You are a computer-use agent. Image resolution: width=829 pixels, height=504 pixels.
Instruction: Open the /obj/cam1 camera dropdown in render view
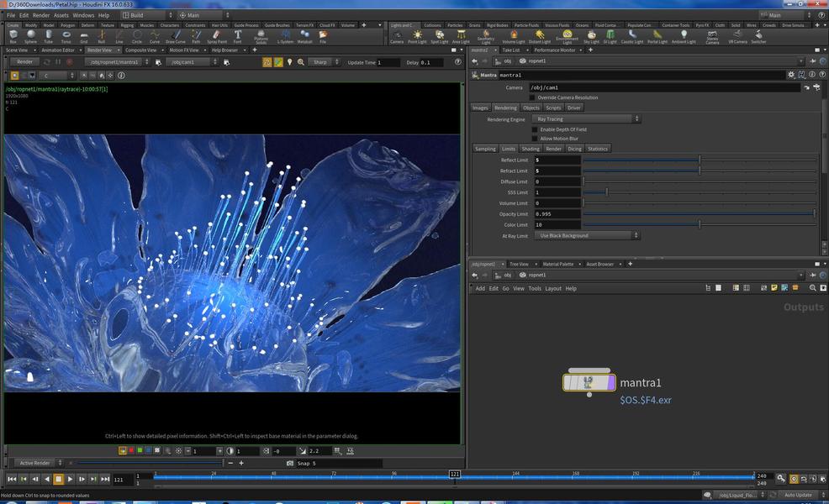pos(193,62)
